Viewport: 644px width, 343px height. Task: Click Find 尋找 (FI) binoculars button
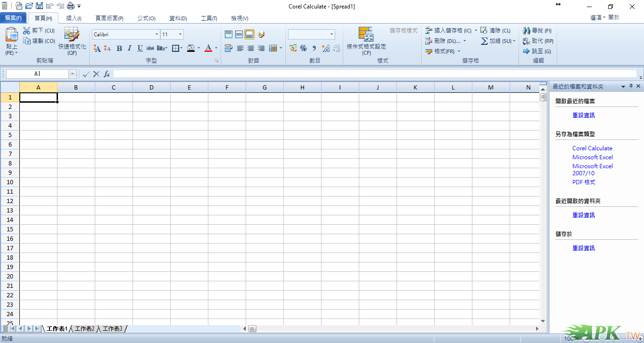pyautogui.click(x=537, y=31)
